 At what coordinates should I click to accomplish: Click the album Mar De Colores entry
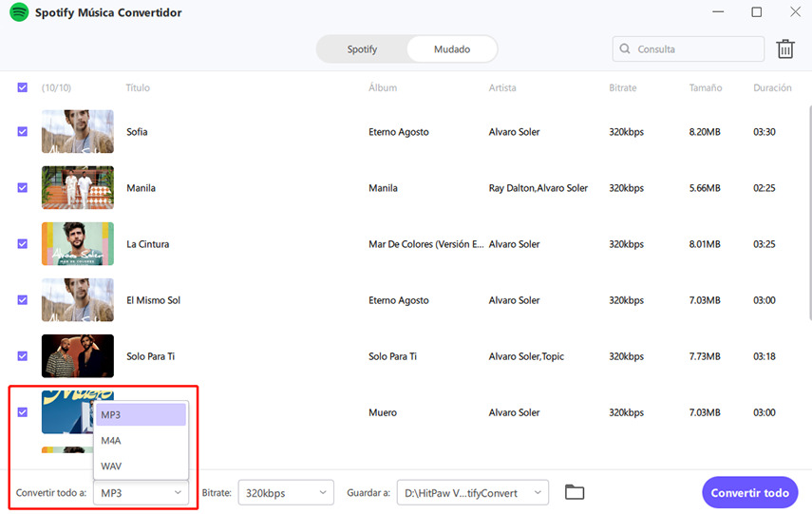tap(425, 244)
